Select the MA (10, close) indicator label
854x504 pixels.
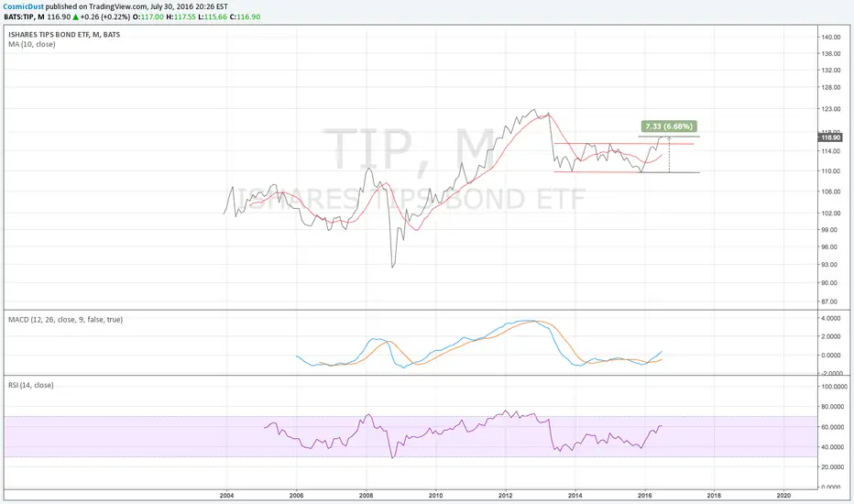[31, 44]
